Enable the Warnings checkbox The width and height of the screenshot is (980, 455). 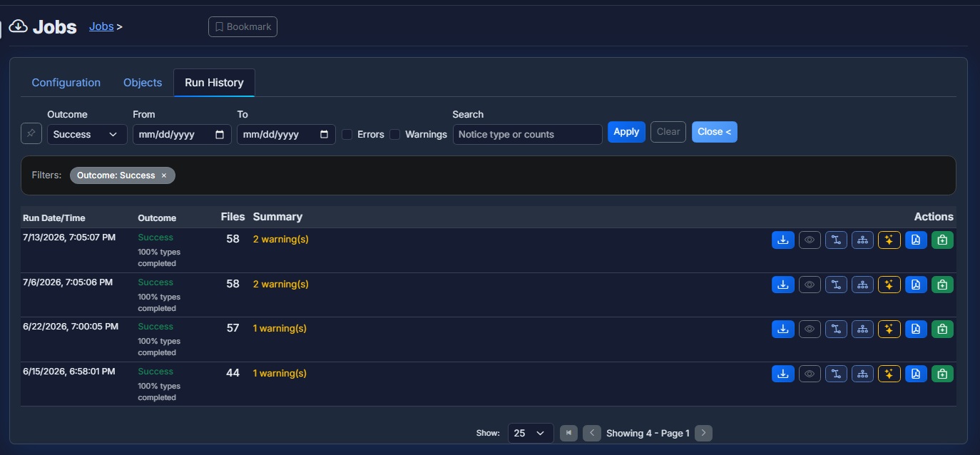[x=394, y=134]
